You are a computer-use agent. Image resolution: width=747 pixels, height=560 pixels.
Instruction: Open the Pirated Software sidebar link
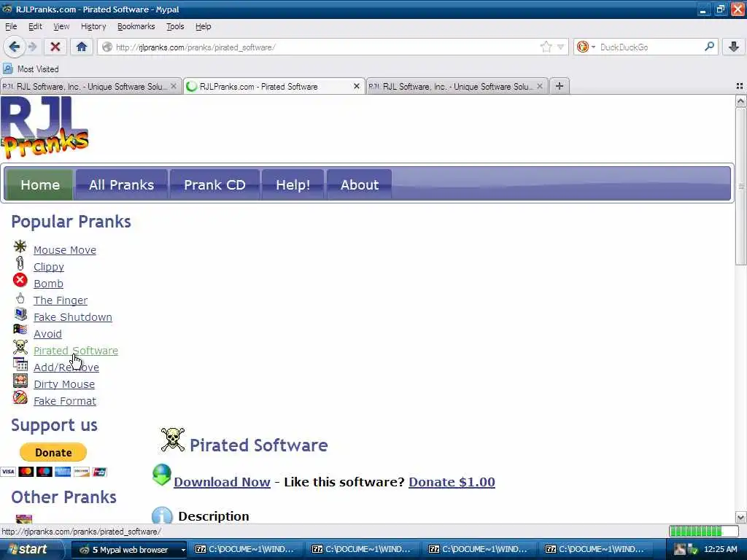click(76, 351)
